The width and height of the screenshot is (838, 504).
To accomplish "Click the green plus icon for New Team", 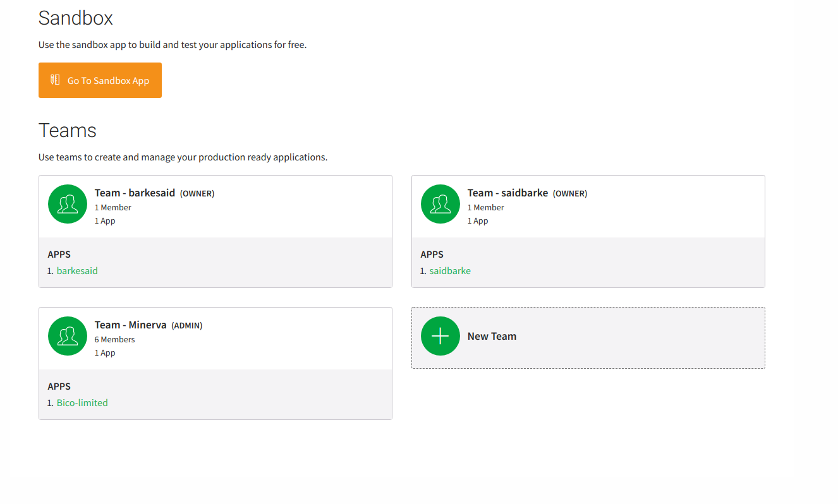I will (440, 336).
